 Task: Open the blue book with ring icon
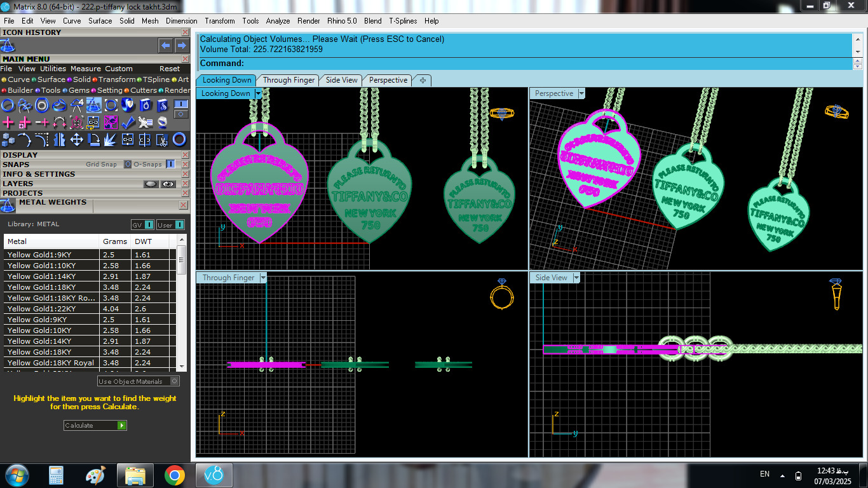pyautogui.click(x=145, y=105)
